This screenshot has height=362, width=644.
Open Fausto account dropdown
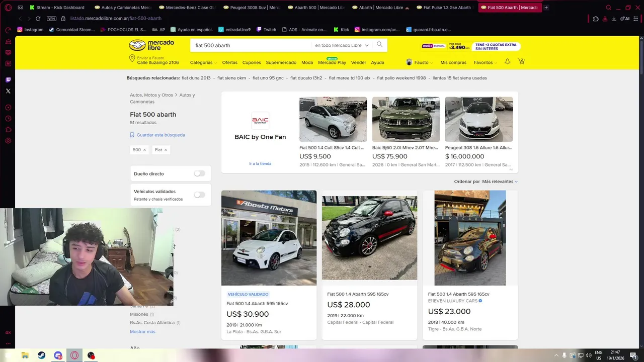point(420,63)
